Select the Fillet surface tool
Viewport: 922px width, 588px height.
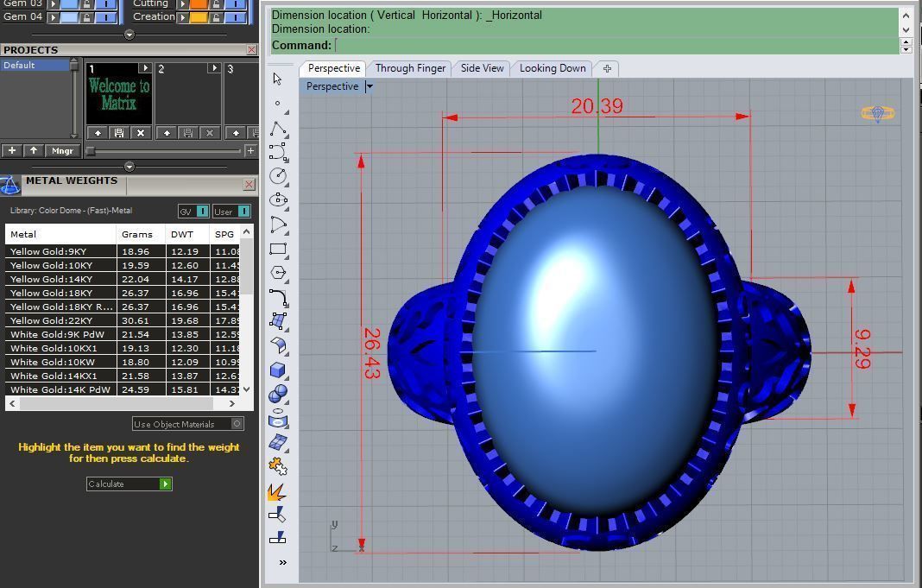(278, 345)
